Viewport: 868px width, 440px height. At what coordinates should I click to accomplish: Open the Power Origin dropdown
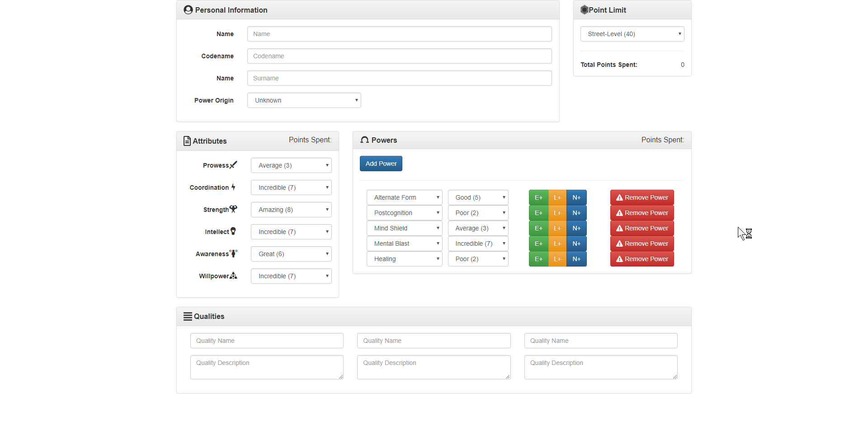point(304,100)
